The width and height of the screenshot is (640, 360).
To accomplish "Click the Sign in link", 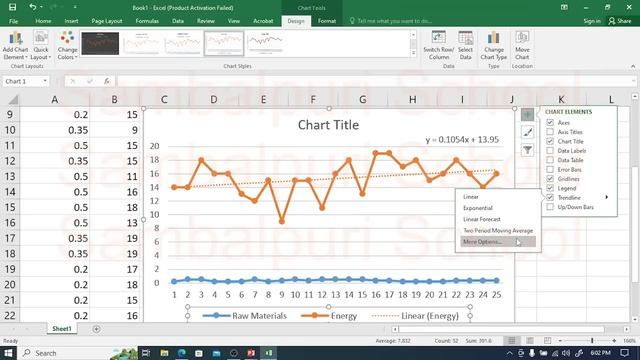I will pyautogui.click(x=591, y=21).
